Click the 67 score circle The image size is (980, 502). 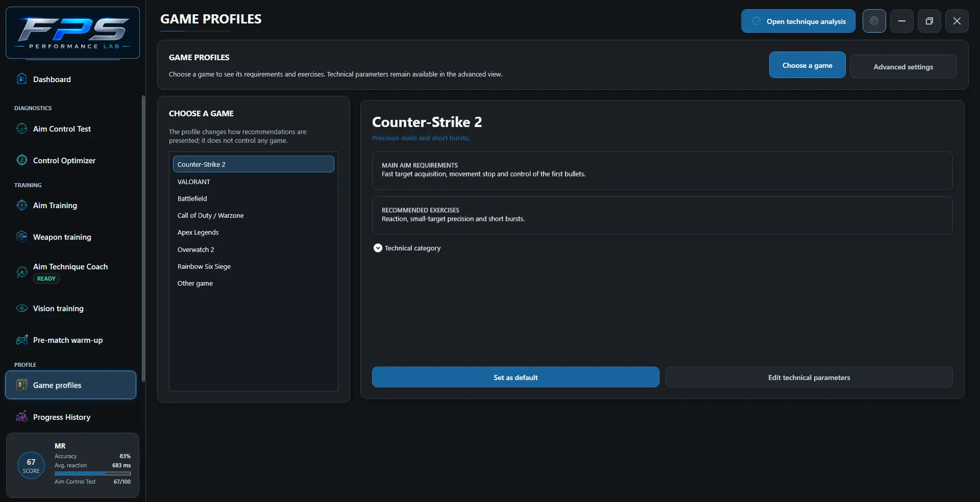tap(31, 465)
